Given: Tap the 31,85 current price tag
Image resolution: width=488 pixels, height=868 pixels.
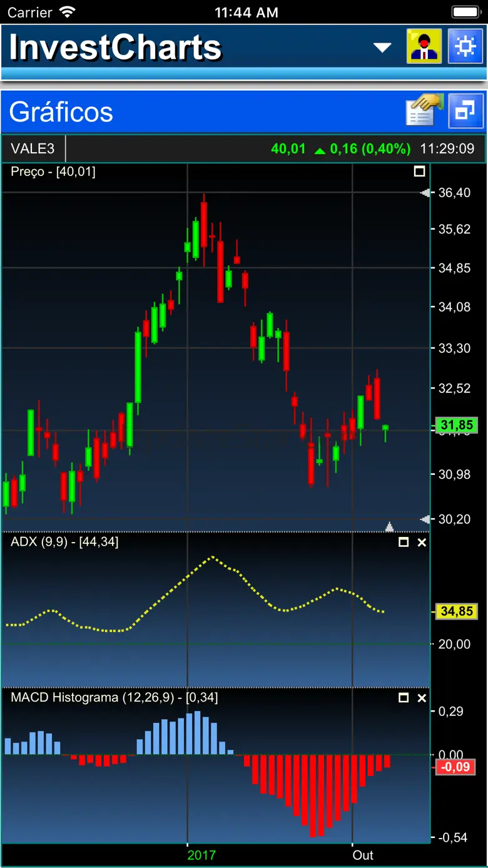Looking at the screenshot, I should tap(457, 426).
